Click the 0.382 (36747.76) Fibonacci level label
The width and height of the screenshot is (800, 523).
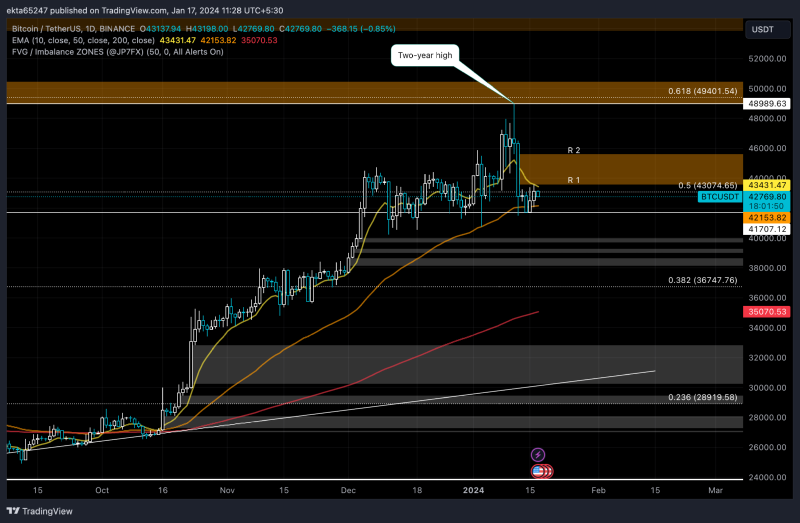coord(701,280)
